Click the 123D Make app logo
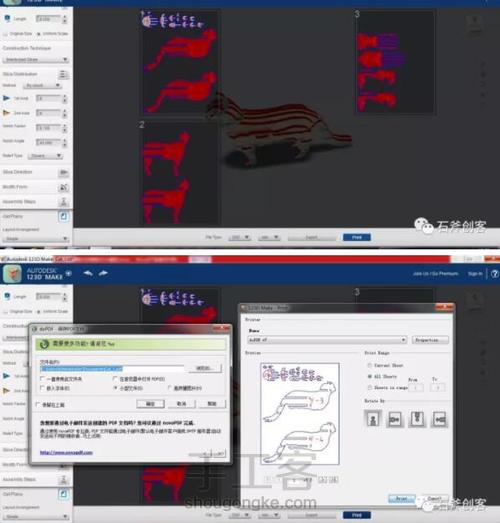 point(12,274)
